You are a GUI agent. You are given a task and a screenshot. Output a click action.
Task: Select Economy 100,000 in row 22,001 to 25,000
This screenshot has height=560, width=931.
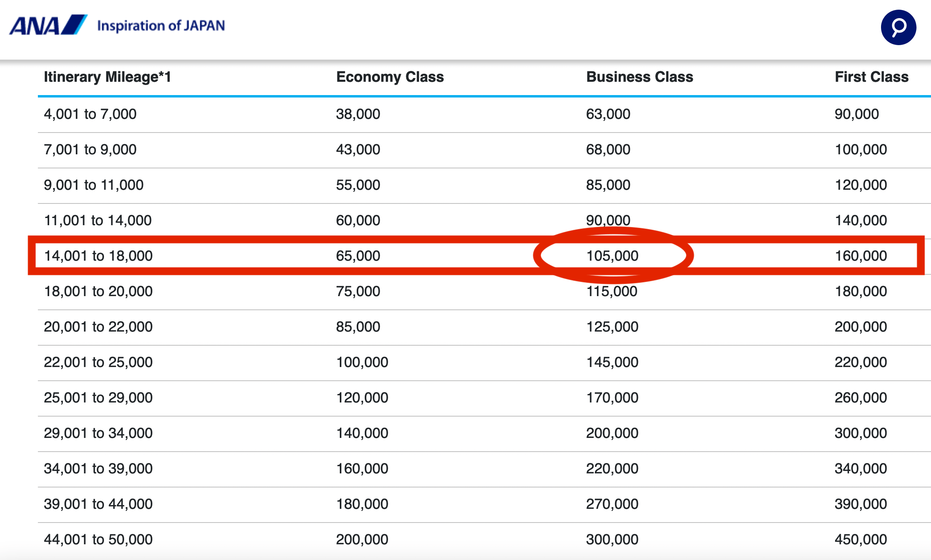[362, 362]
